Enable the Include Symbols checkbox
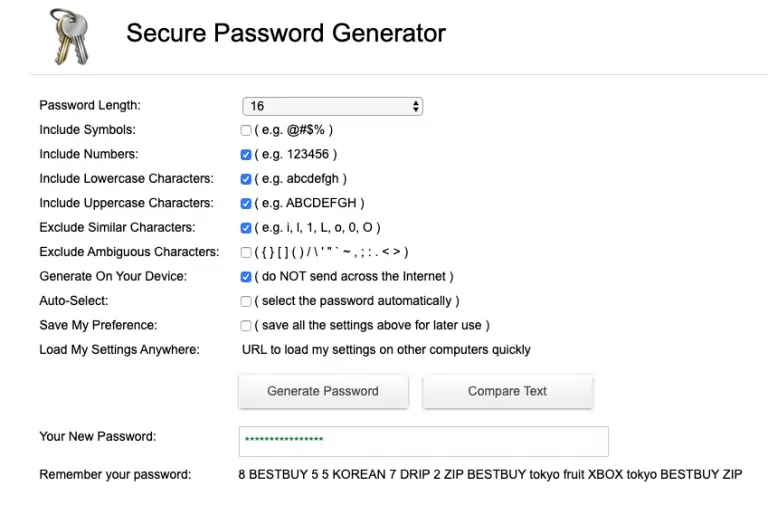Image resolution: width=768 pixels, height=505 pixels. pyautogui.click(x=246, y=130)
